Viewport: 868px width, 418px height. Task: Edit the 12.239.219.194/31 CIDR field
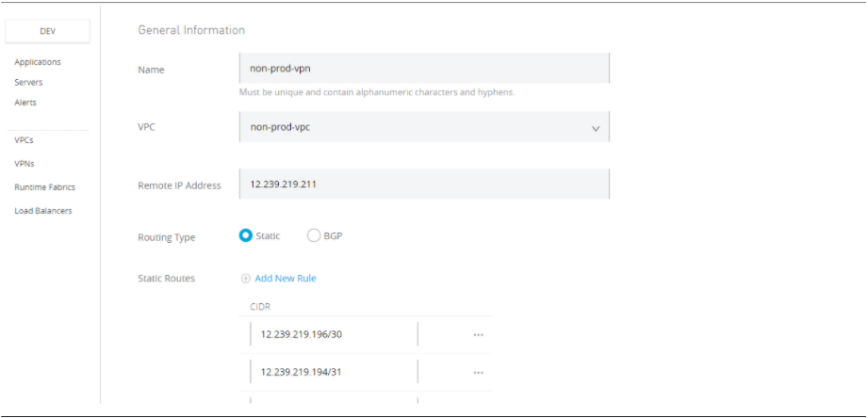[x=333, y=373]
